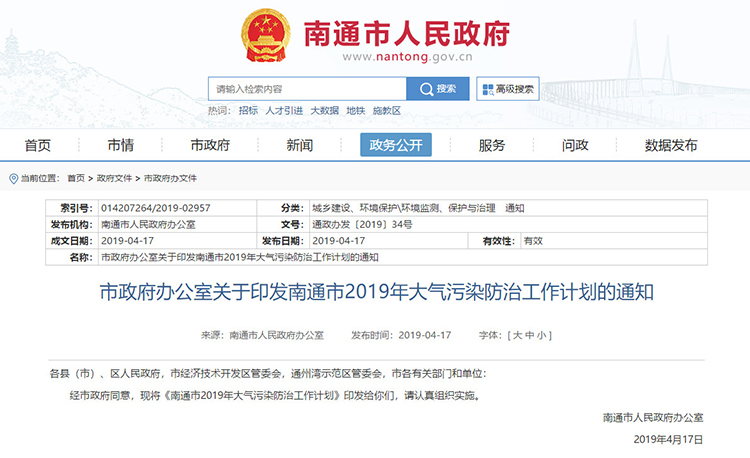
Task: Click 发布时间: 2019-04-17 text
Action: (401, 336)
